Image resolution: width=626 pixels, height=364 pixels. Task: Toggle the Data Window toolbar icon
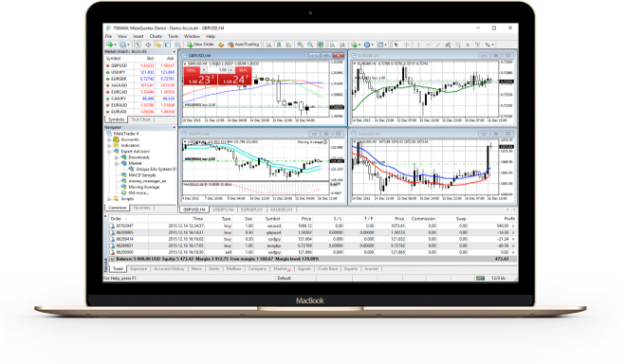coord(148,45)
